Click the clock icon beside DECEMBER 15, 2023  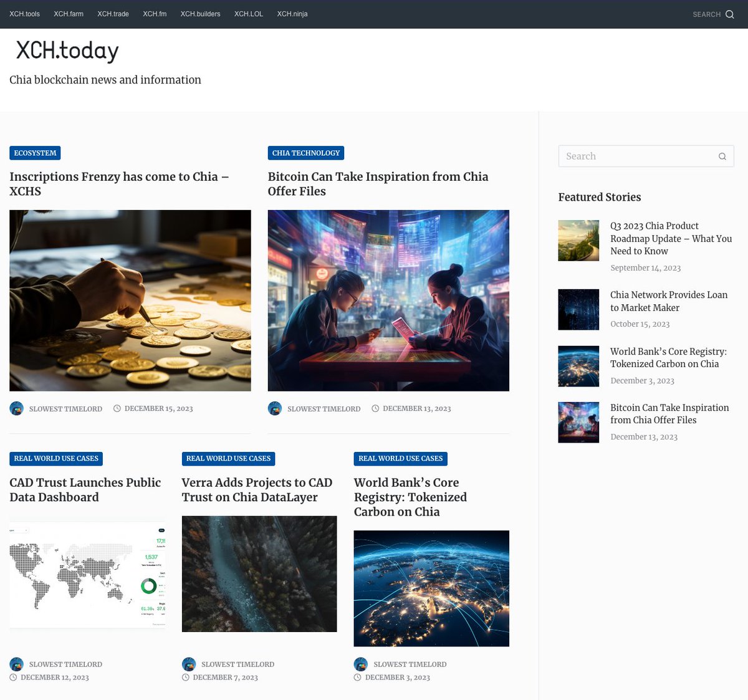117,408
